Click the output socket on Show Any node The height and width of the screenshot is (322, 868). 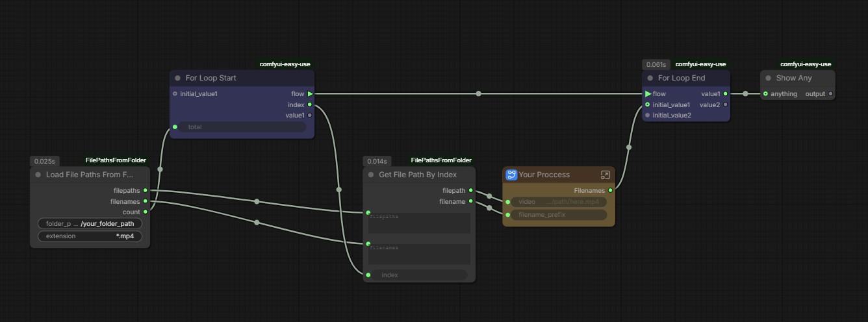[x=830, y=94]
